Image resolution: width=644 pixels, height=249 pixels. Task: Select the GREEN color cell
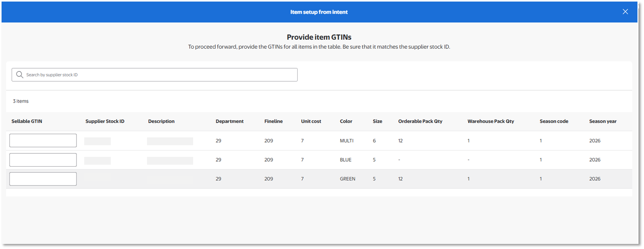tap(348, 179)
